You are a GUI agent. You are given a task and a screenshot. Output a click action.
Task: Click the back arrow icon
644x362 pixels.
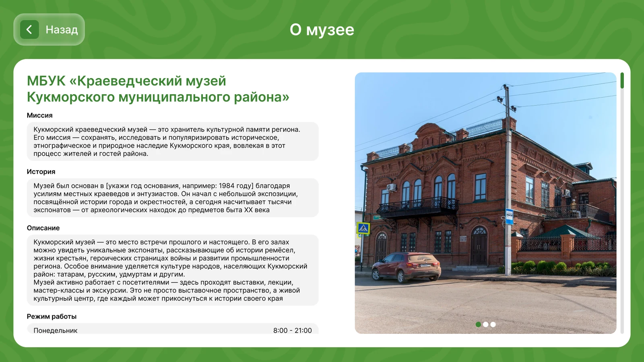(29, 29)
